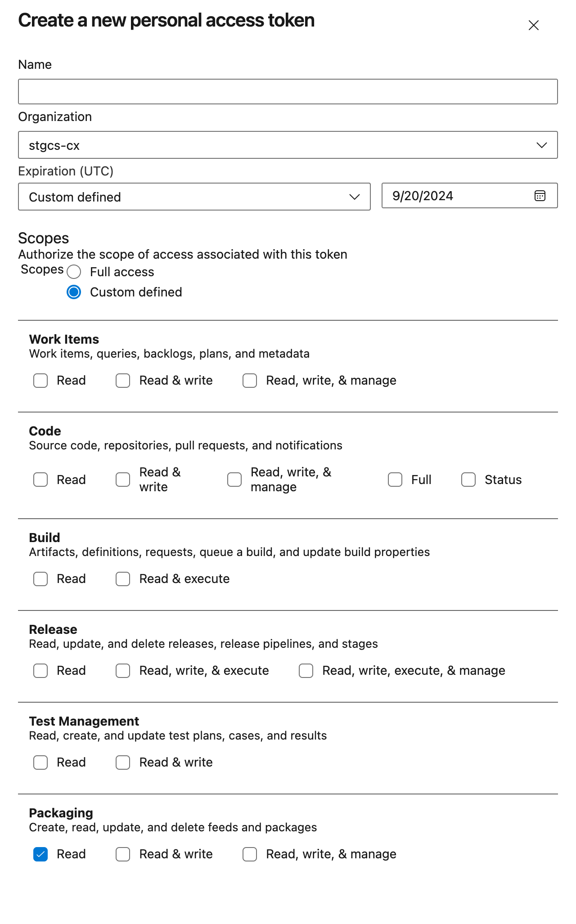Screen dimensions: 576x924
Task: Click the expiration date field showing 9/20/2024
Action: [x=450, y=196]
